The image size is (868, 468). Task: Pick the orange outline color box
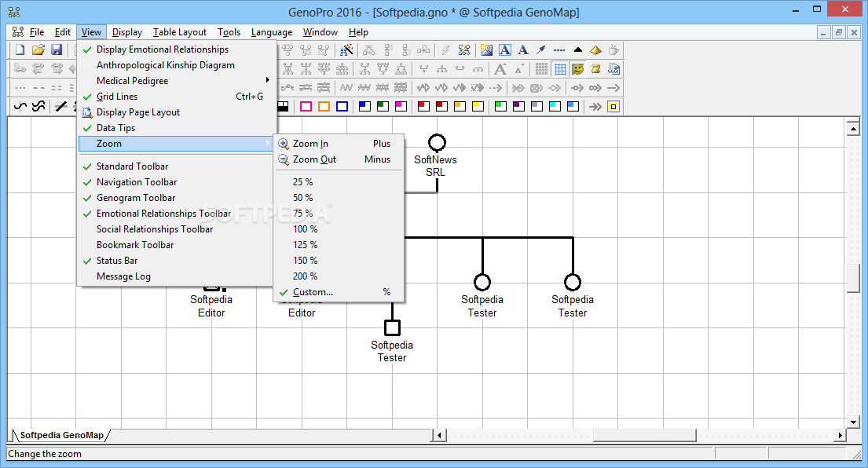point(324,107)
